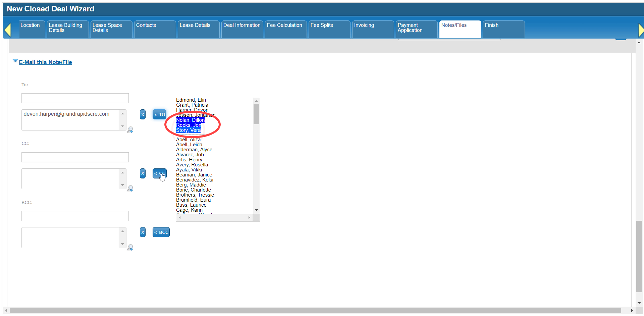Click the magnifier icon beside To recipients box
The image size is (644, 316).
point(130,130)
